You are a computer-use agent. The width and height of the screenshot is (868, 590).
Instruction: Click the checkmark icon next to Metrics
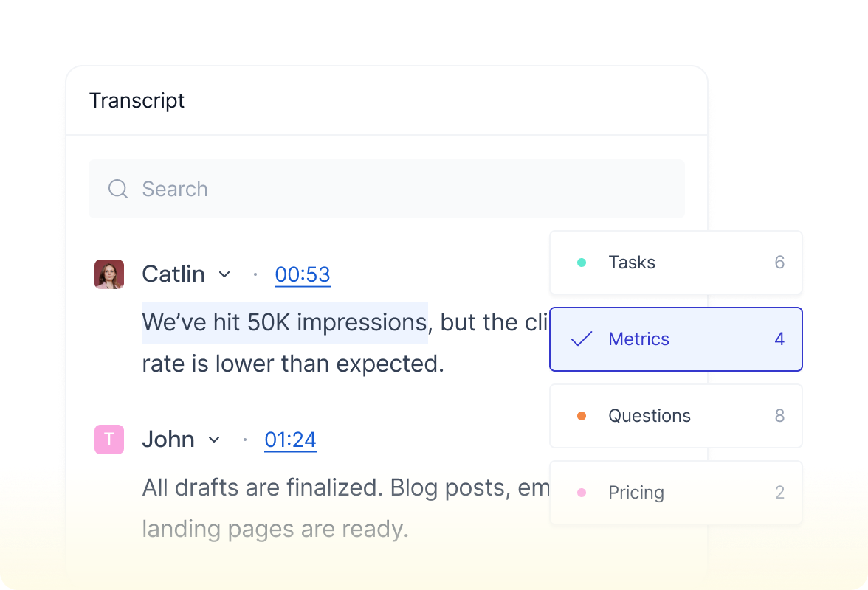tap(582, 339)
